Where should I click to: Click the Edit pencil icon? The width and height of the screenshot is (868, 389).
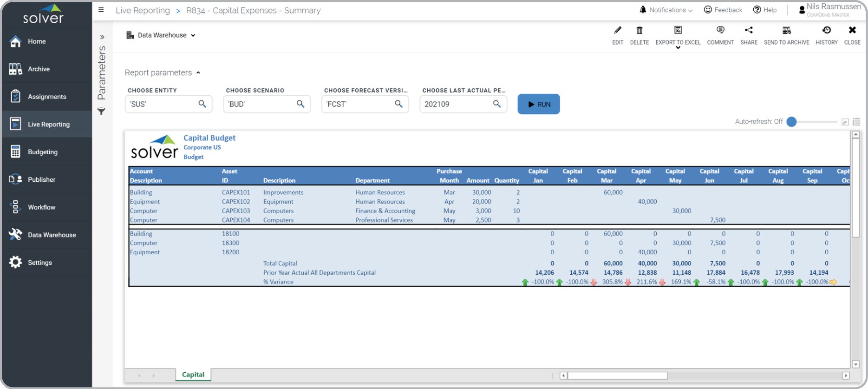coord(617,31)
